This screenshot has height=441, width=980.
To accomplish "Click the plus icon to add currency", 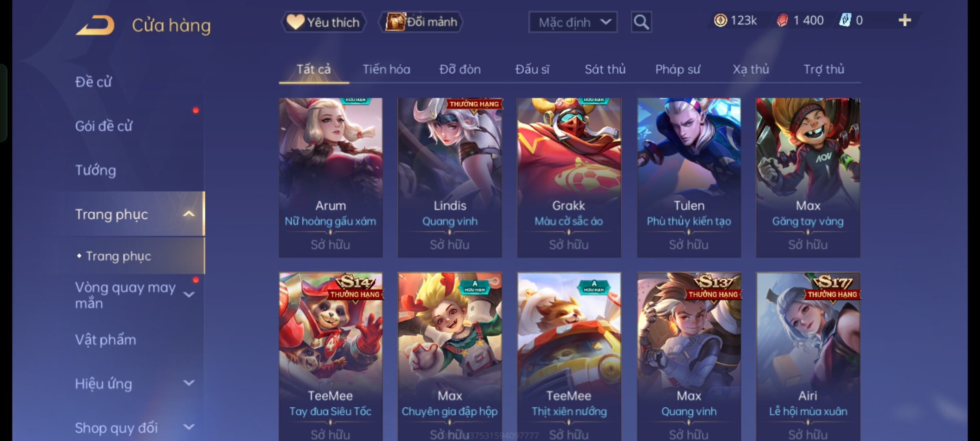I will tap(905, 20).
